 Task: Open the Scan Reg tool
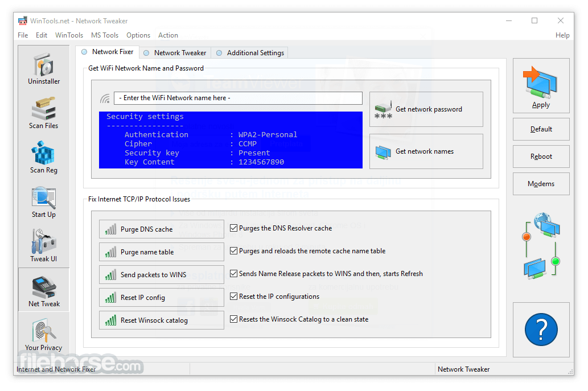43,158
